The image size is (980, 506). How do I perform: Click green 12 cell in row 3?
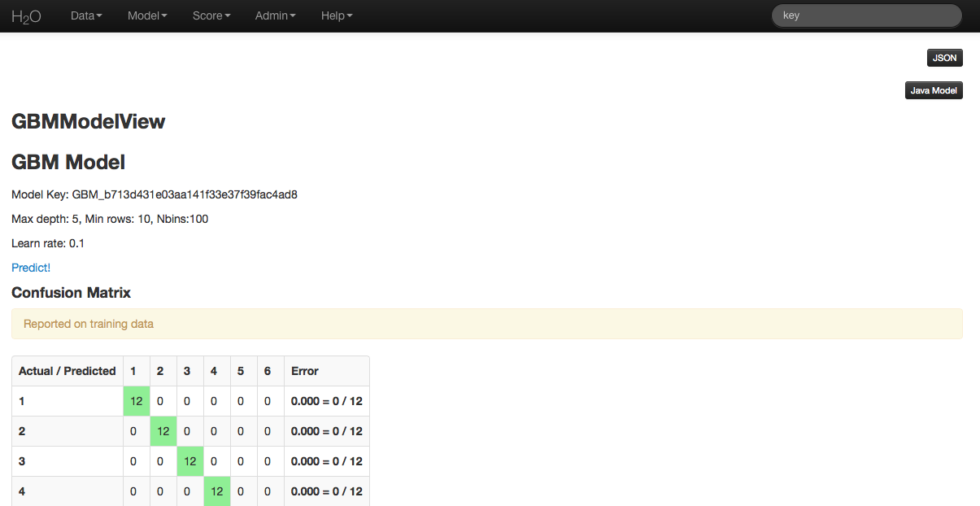(x=190, y=461)
